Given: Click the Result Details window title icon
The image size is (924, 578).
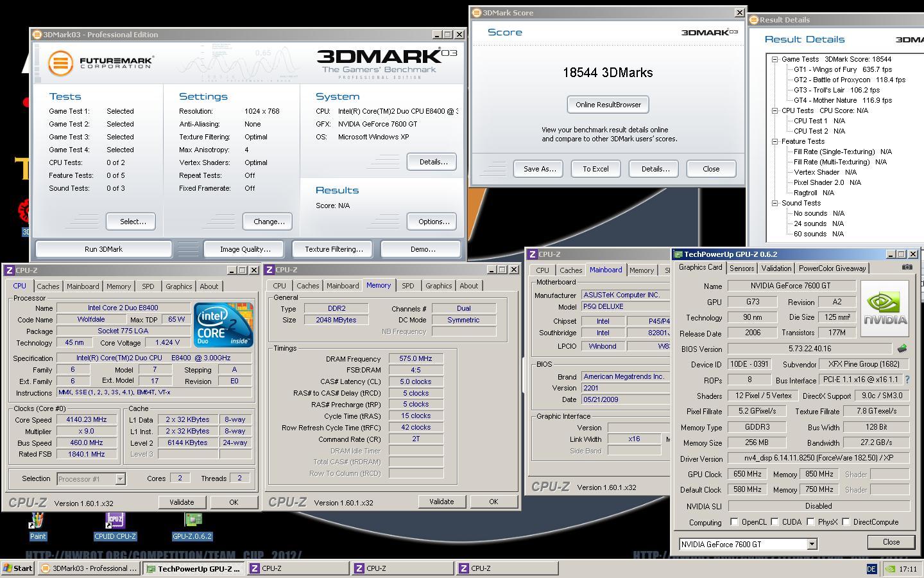Looking at the screenshot, I should (754, 20).
